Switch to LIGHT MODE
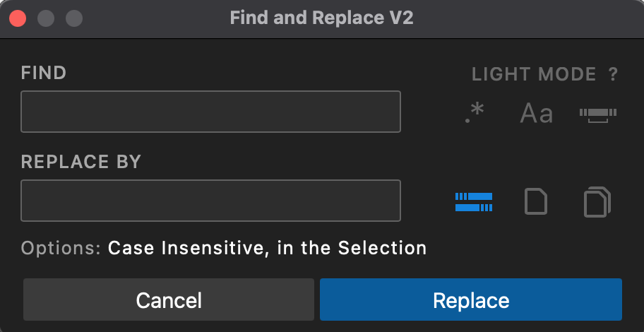 click(534, 74)
